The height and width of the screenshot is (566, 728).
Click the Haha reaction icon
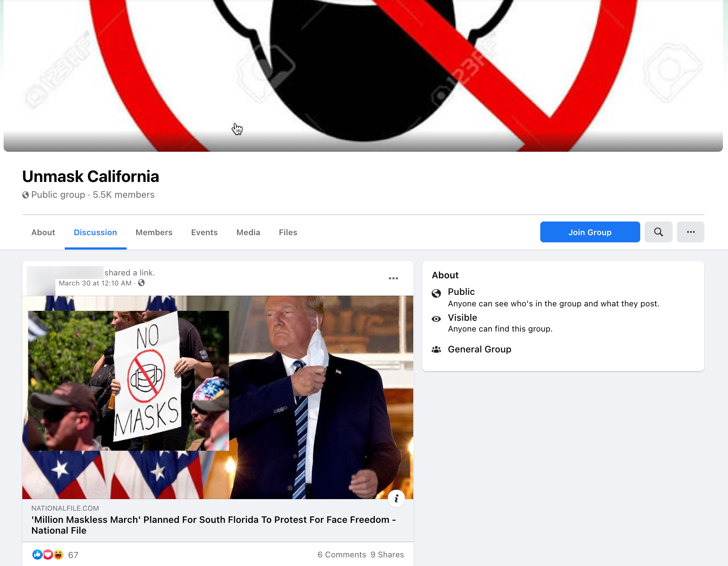pyautogui.click(x=58, y=554)
